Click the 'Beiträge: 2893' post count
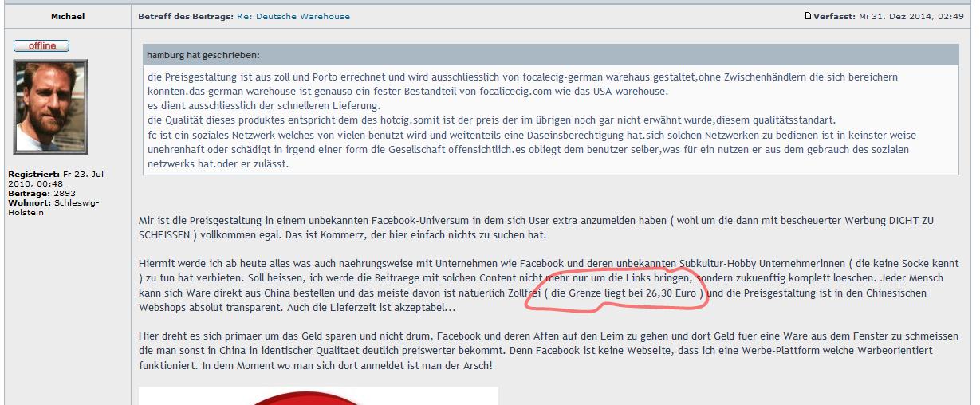 41,193
